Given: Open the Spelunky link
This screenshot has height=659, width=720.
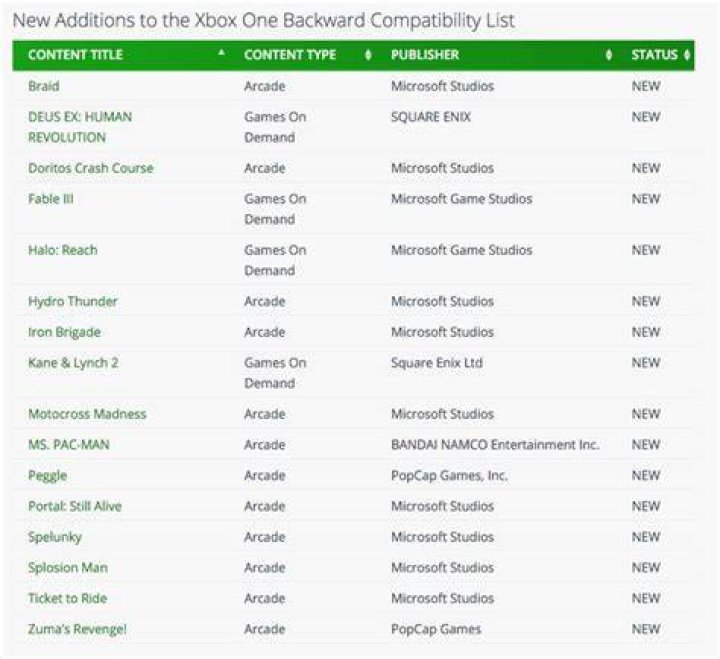Looking at the screenshot, I should click(55, 537).
